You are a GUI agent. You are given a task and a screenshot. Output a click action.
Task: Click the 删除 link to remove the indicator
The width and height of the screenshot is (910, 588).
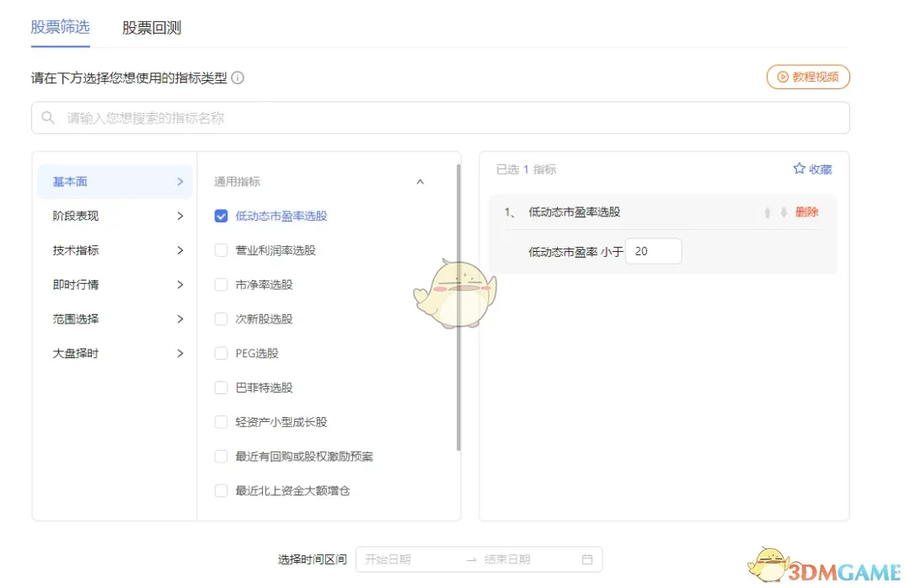pyautogui.click(x=806, y=213)
